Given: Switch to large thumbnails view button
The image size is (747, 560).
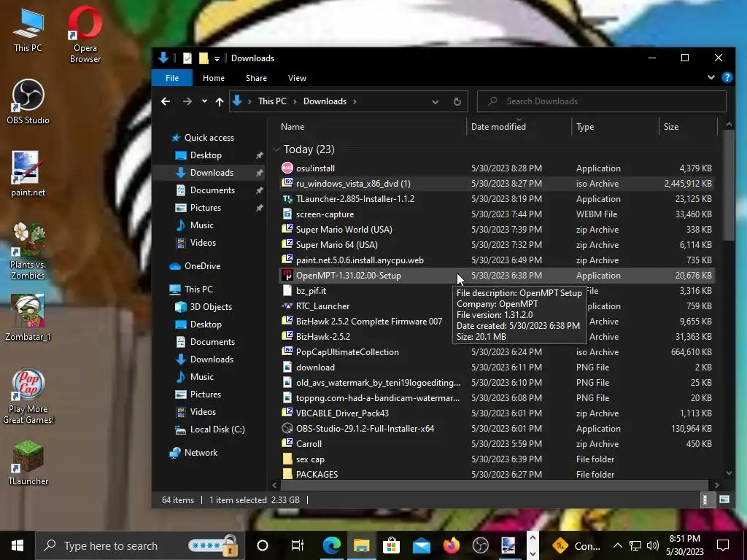Looking at the screenshot, I should point(724,499).
